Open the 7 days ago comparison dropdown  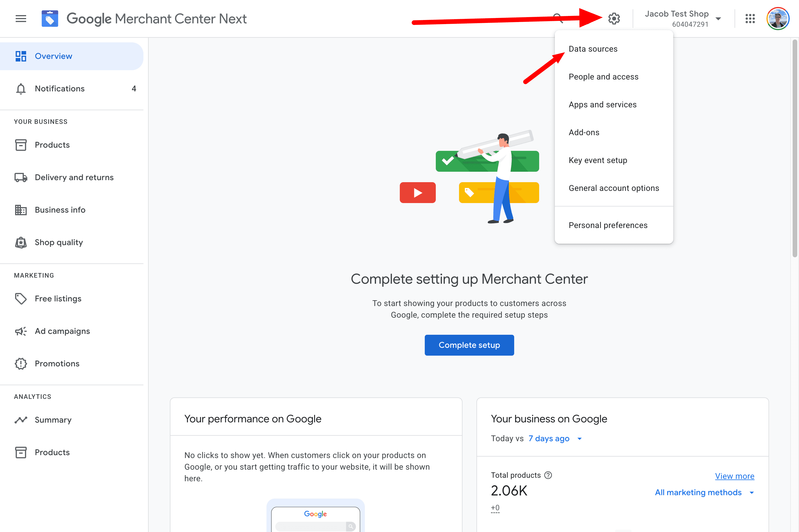pyautogui.click(x=555, y=439)
